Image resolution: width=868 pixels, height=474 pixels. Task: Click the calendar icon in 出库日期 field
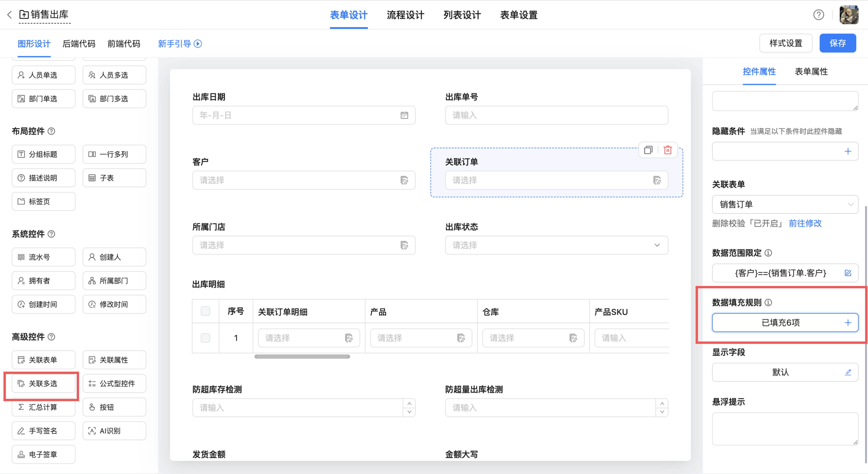coord(404,115)
